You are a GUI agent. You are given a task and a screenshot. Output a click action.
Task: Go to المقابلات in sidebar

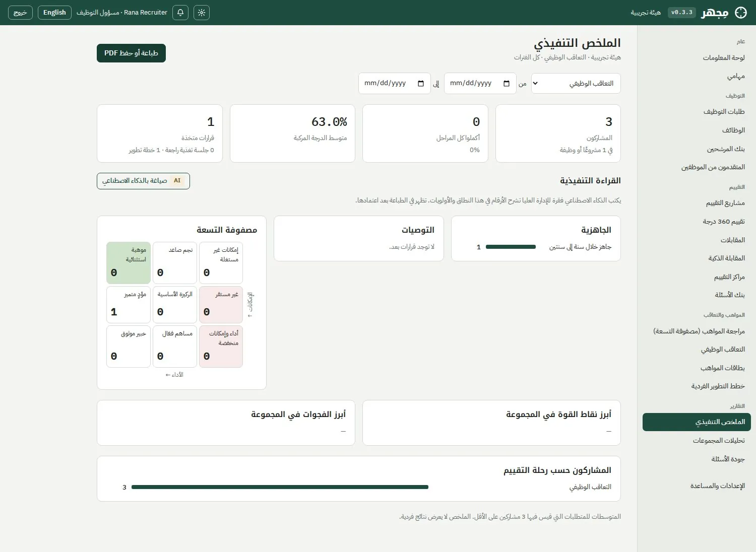pos(697,240)
